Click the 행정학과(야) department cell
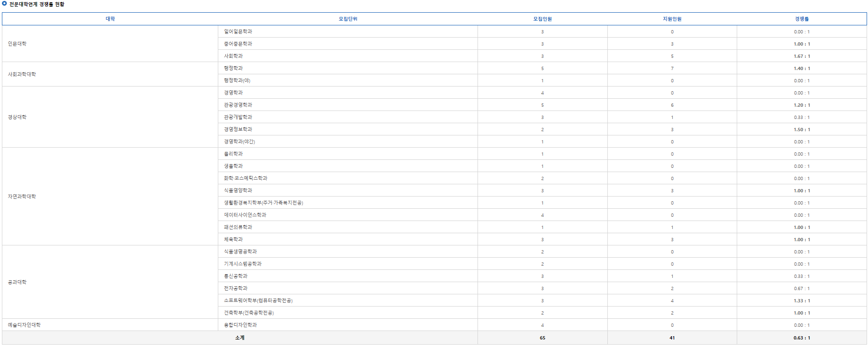Viewport: 868px width, 347px height. tap(348, 80)
